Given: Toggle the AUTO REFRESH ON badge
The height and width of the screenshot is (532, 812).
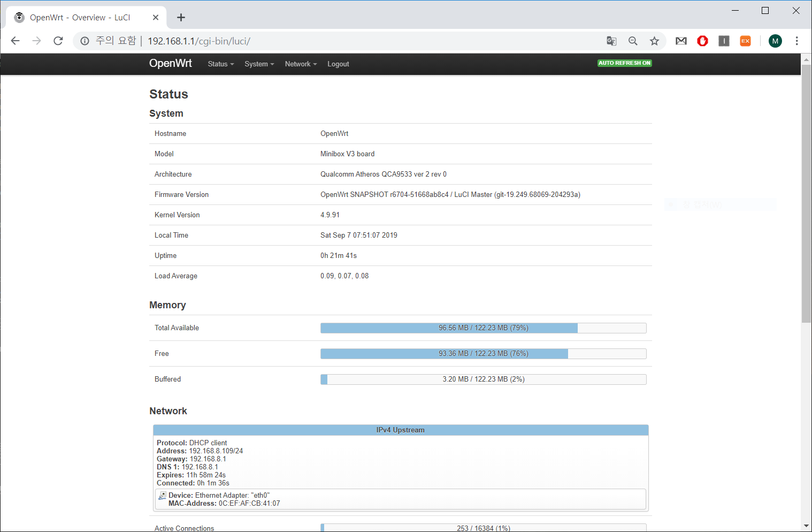Looking at the screenshot, I should click(x=624, y=63).
